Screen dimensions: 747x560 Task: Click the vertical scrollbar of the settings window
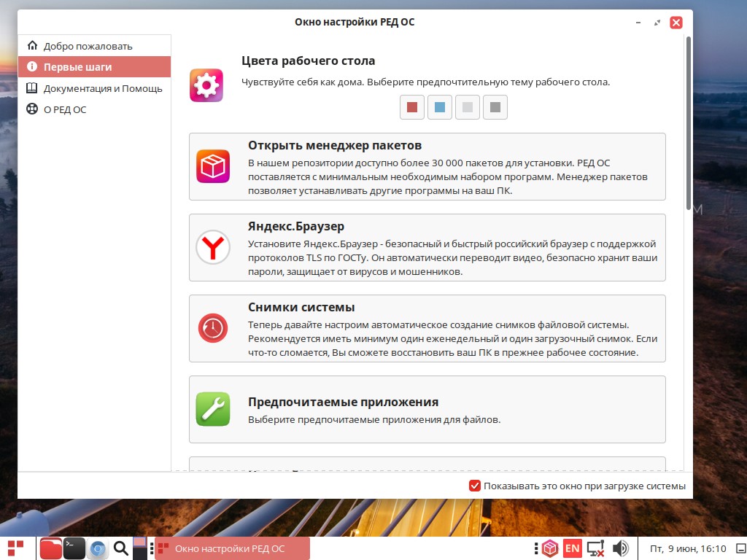(x=689, y=122)
